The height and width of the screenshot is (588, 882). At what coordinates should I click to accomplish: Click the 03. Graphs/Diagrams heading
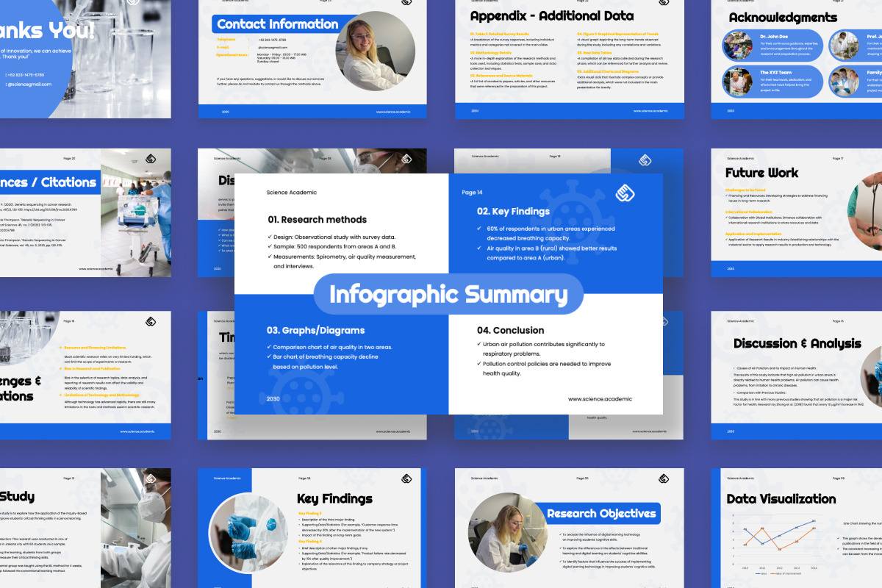click(x=315, y=330)
